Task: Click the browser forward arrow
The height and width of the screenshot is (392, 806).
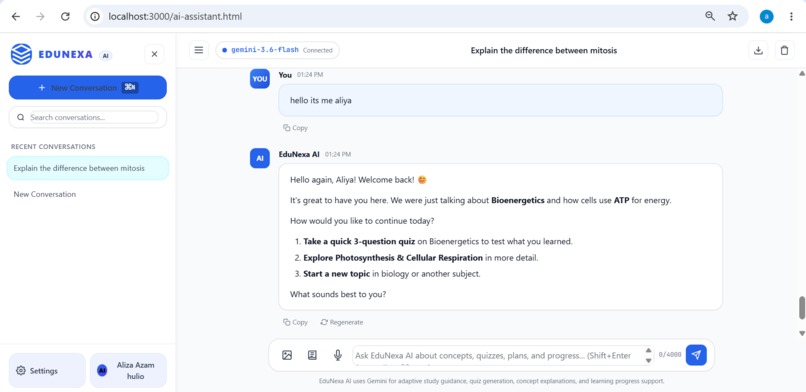Action: [41, 16]
